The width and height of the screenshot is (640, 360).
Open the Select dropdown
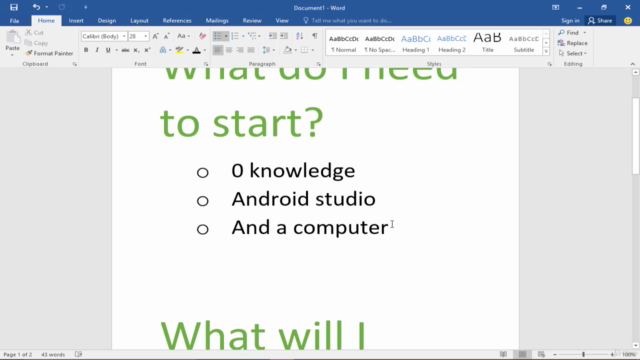pos(573,53)
